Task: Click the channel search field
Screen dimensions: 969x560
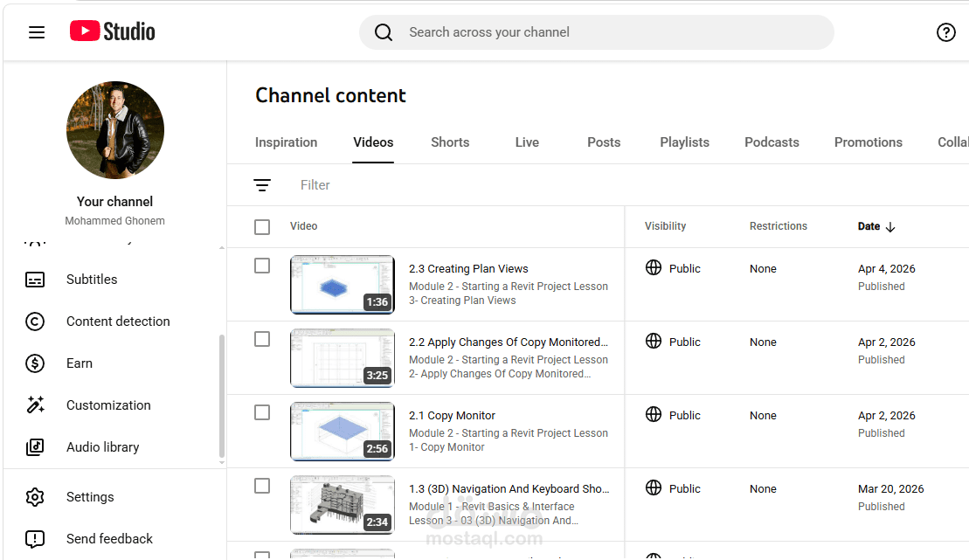Action: (597, 32)
